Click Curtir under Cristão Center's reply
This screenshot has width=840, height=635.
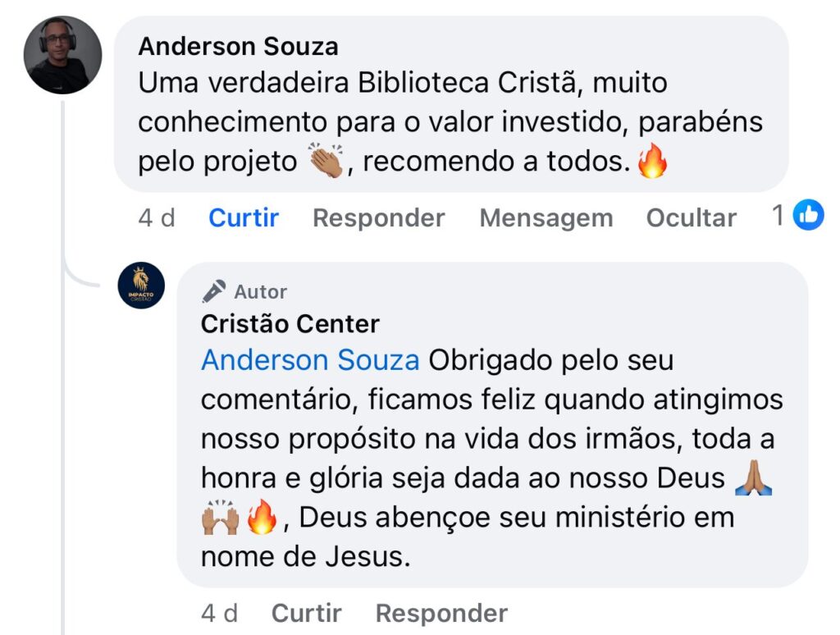[x=306, y=613]
